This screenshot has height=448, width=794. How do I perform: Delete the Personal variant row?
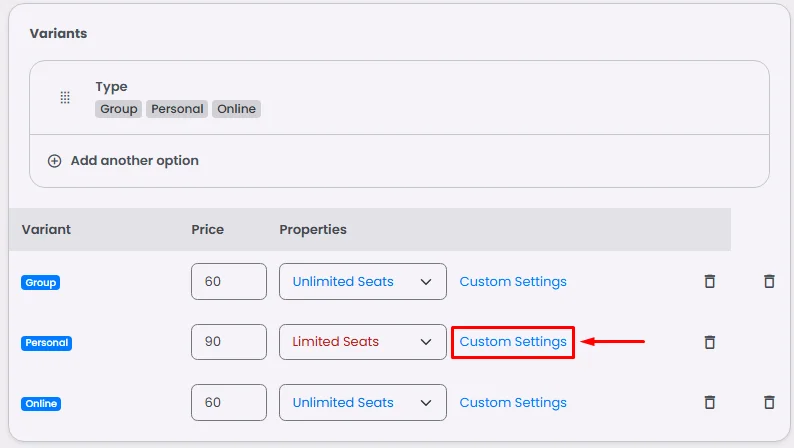pos(710,342)
